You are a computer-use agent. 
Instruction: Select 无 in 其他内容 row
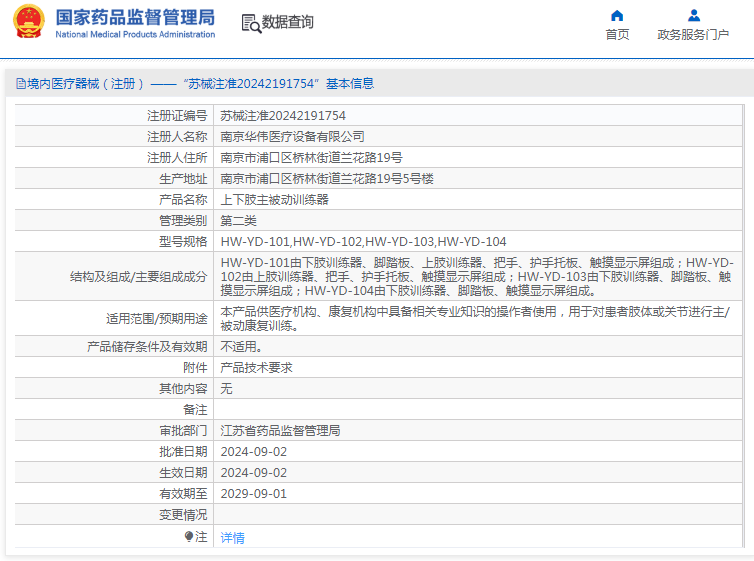point(226,389)
